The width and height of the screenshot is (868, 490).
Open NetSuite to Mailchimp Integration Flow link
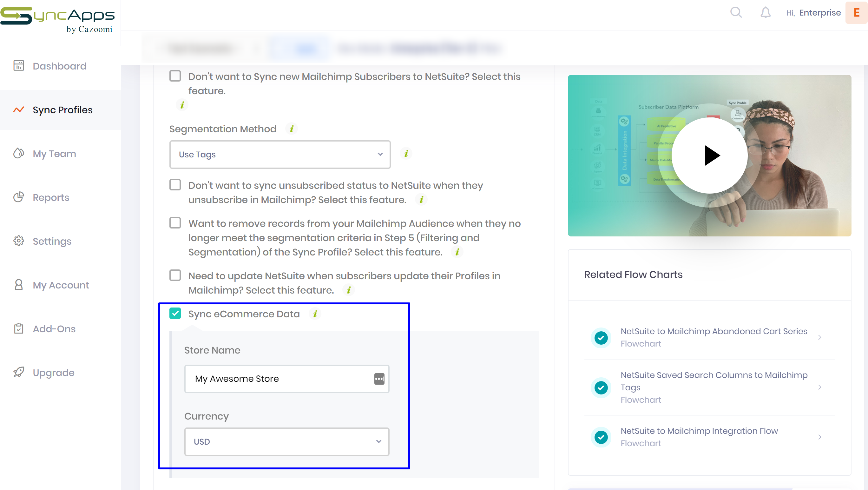tap(699, 431)
